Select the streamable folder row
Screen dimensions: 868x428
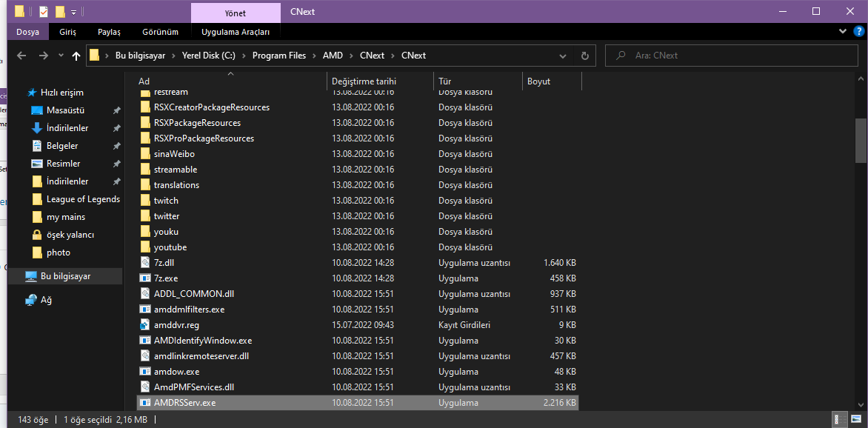[x=357, y=169]
